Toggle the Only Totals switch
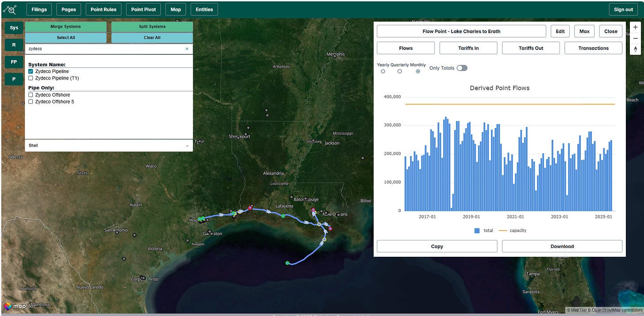This screenshot has width=644, height=316. pos(462,68)
